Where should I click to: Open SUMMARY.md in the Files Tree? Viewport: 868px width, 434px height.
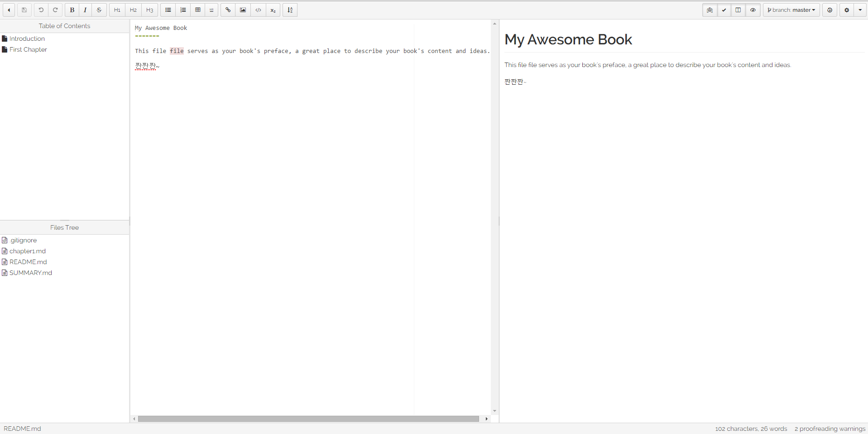(31, 273)
